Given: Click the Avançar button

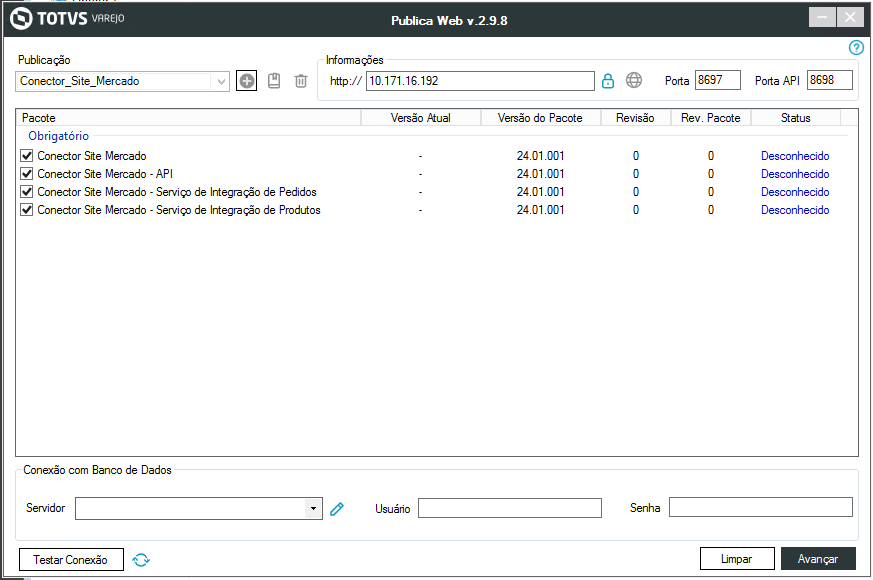Looking at the screenshot, I should pyautogui.click(x=818, y=559).
